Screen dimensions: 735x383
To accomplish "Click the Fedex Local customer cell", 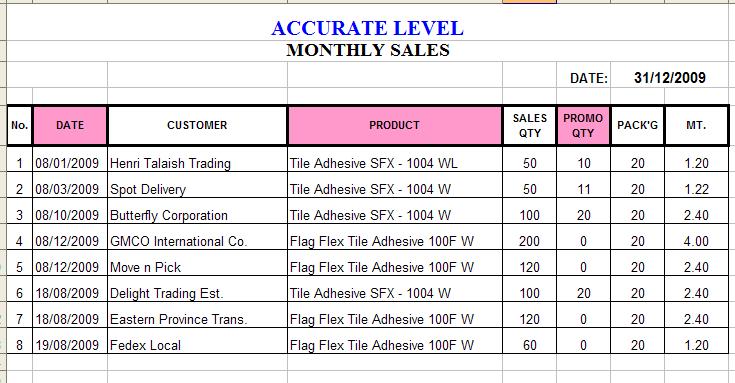I will [197, 345].
